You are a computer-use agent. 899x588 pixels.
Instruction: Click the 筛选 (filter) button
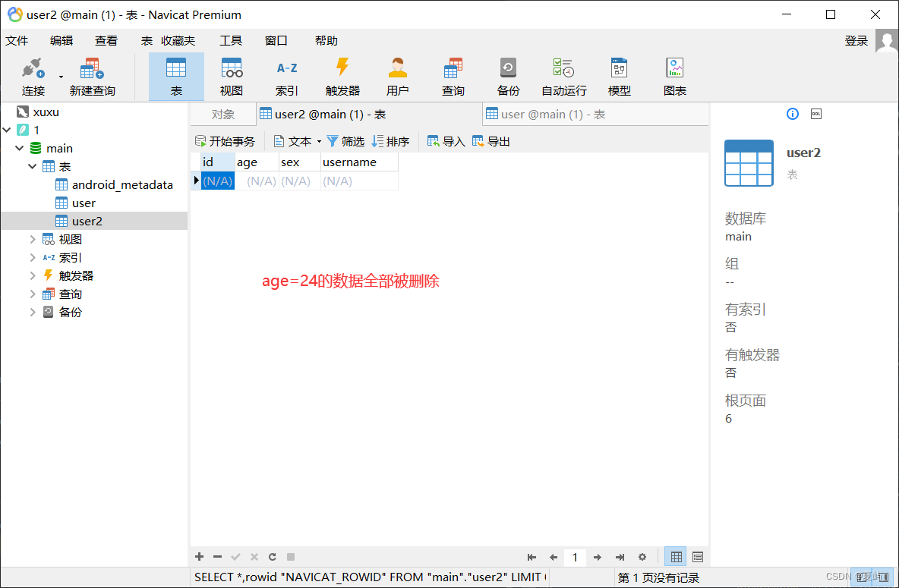point(345,140)
